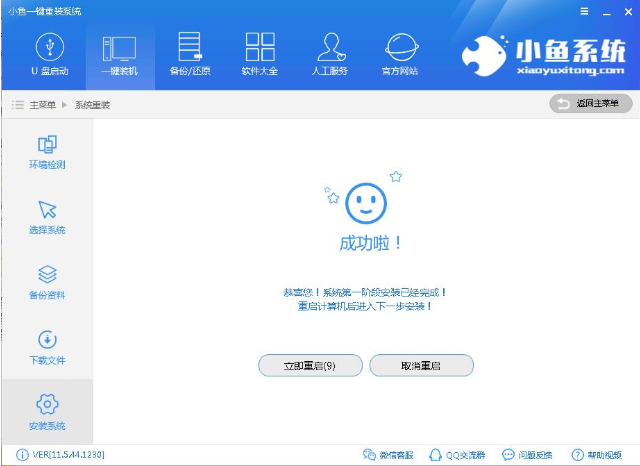Open the 备份资料 sidebar step
The image size is (640, 466).
pos(47,282)
